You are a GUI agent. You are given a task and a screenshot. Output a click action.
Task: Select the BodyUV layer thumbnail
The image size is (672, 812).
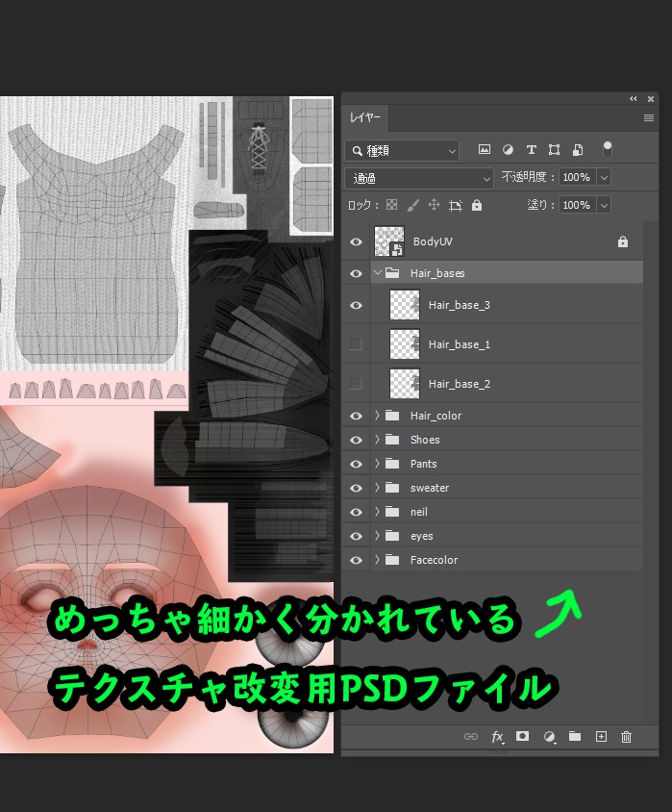tap(389, 241)
